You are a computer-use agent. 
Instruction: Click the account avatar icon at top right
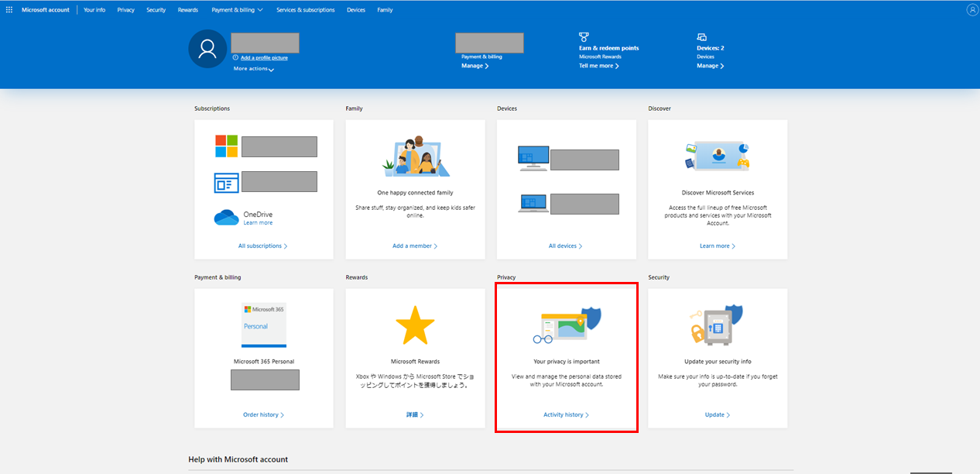pyautogui.click(x=972, y=10)
